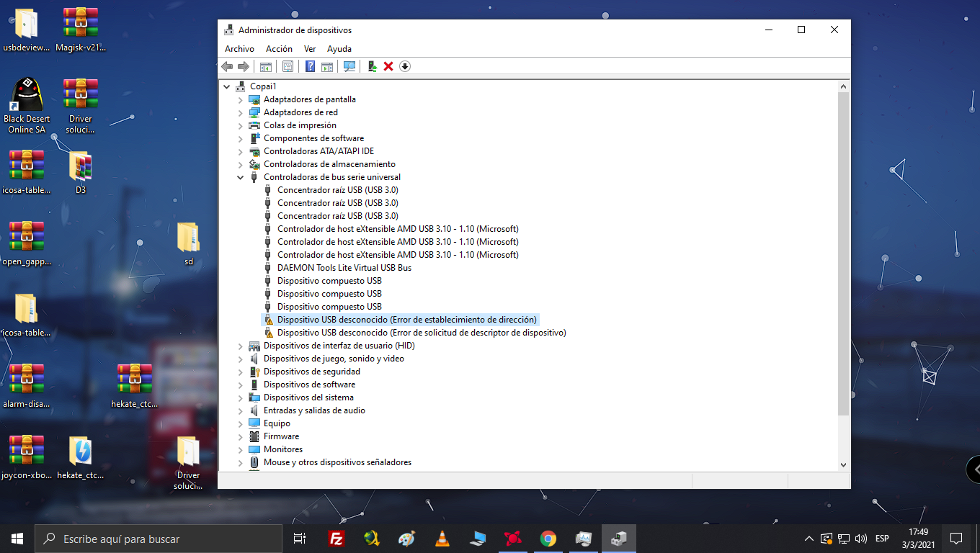This screenshot has height=553, width=980.
Task: Expand the Firmware category
Action: point(241,436)
